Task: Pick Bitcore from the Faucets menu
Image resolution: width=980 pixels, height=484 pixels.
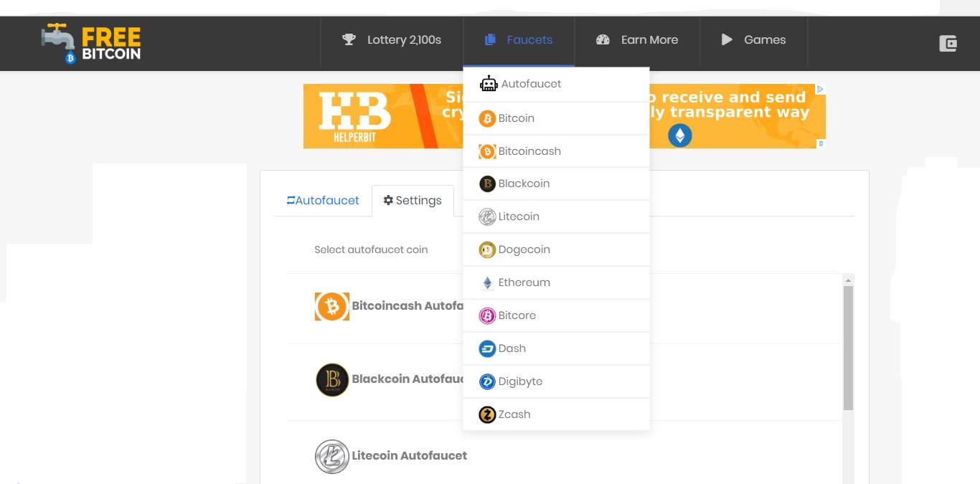Action: coord(556,315)
